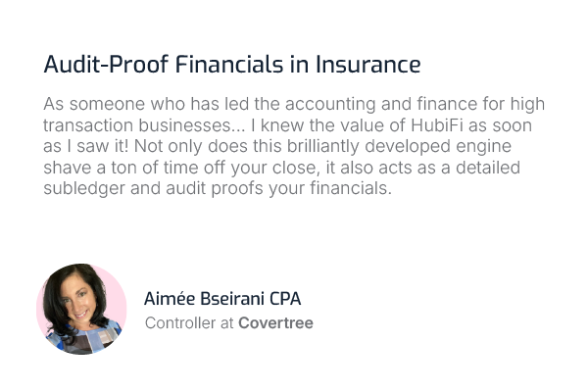Select the "Audit-Proof" word in the heading

click(x=106, y=64)
